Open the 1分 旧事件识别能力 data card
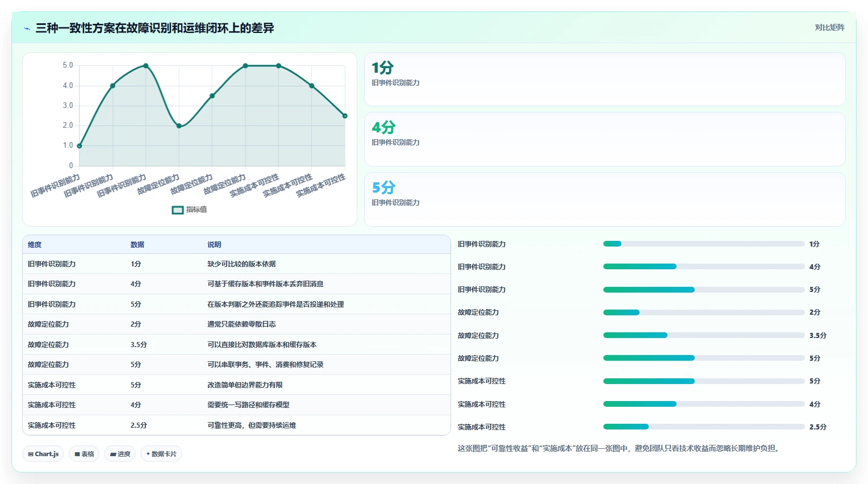 point(604,80)
